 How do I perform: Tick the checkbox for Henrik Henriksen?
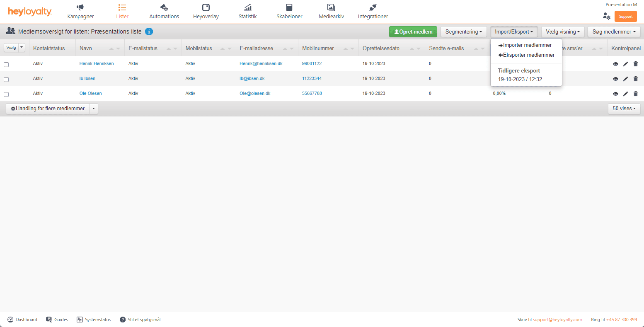[x=6, y=64]
